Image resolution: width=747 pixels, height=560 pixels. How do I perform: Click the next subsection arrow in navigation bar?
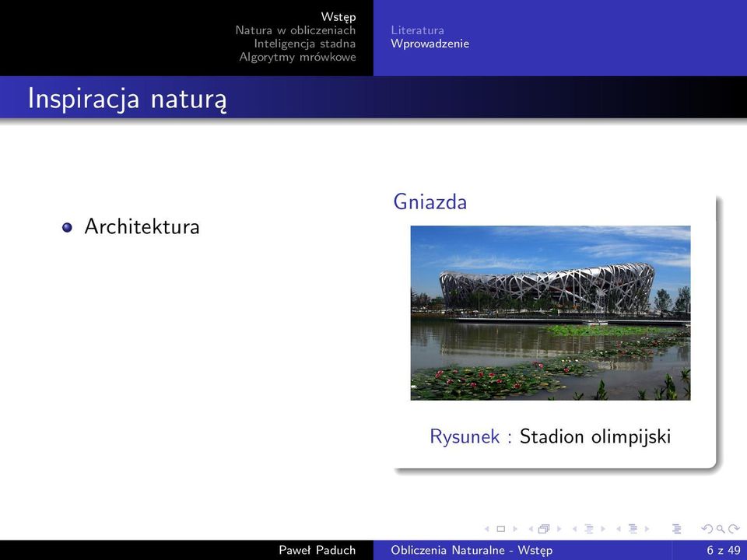[603, 529]
